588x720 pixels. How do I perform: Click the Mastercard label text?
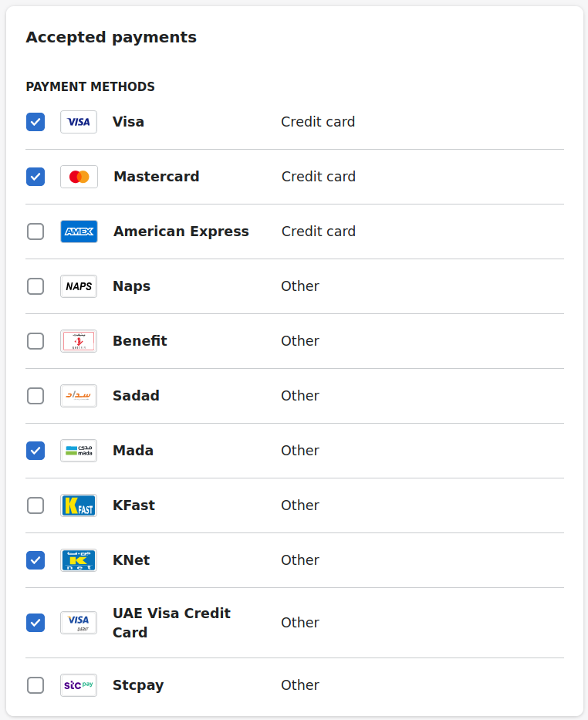point(157,176)
